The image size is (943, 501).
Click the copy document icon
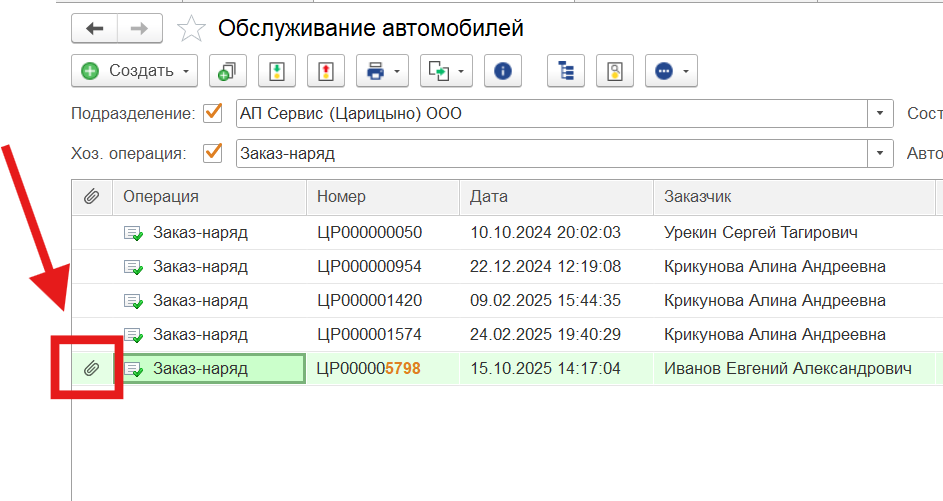[x=228, y=71]
